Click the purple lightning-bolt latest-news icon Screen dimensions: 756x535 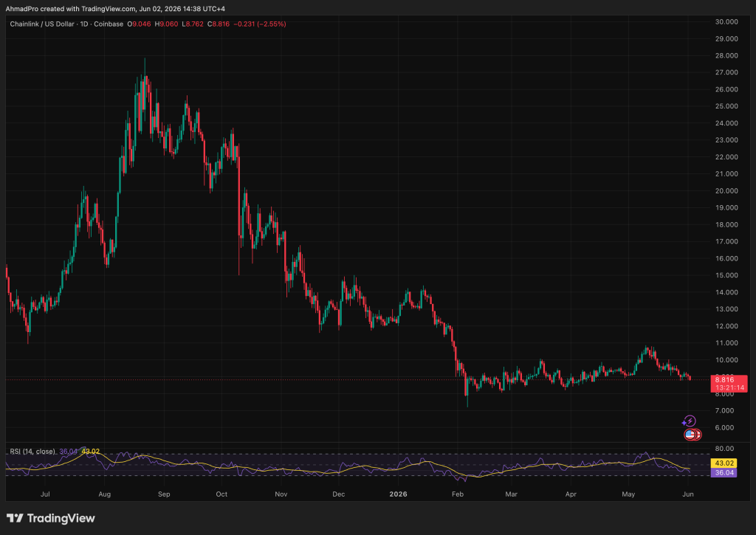[x=690, y=421]
